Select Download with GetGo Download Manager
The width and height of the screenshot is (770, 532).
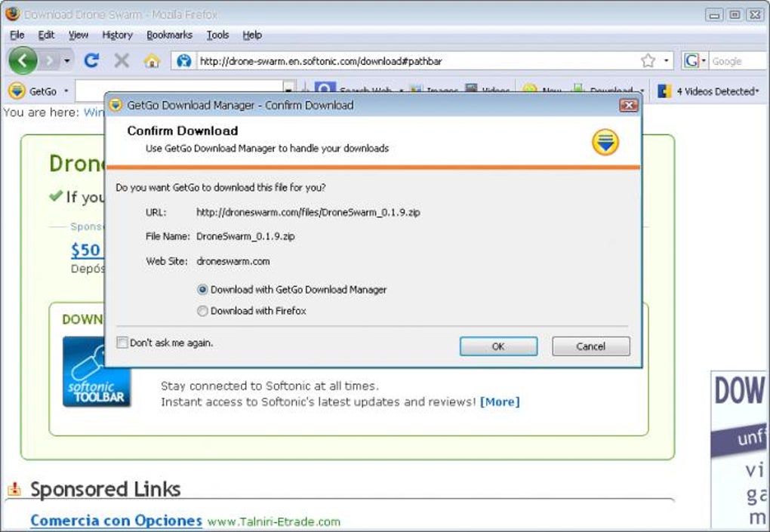click(202, 290)
